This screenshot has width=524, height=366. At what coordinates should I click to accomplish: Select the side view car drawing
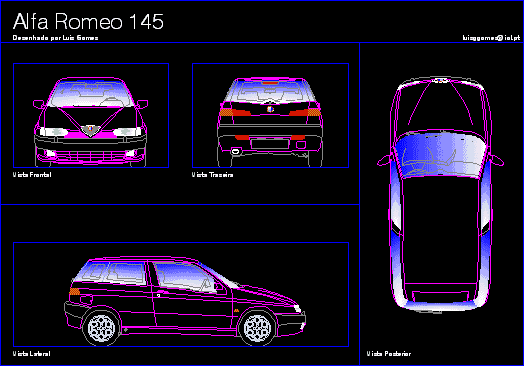click(185, 301)
